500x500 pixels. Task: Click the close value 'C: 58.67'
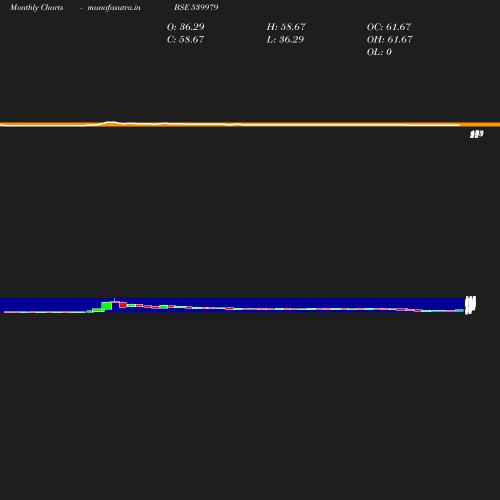tap(185, 40)
